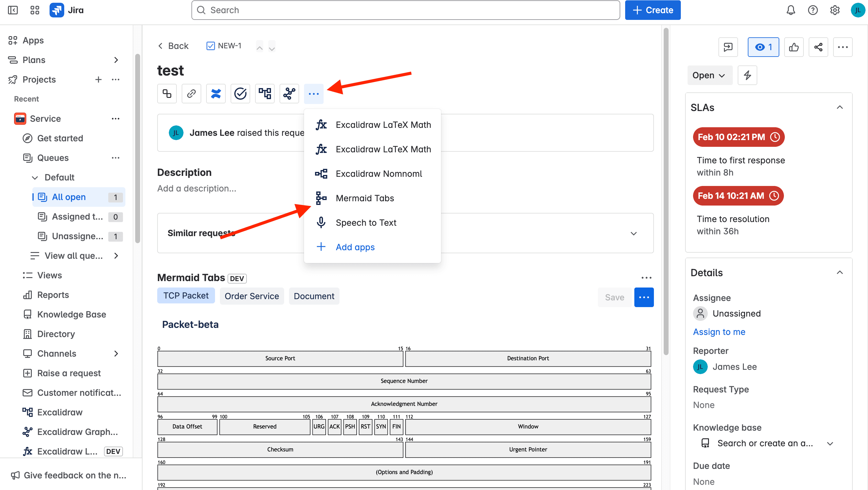Viewport: 868px width, 490px height.
Task: Click Add a description field
Action: [197, 188]
